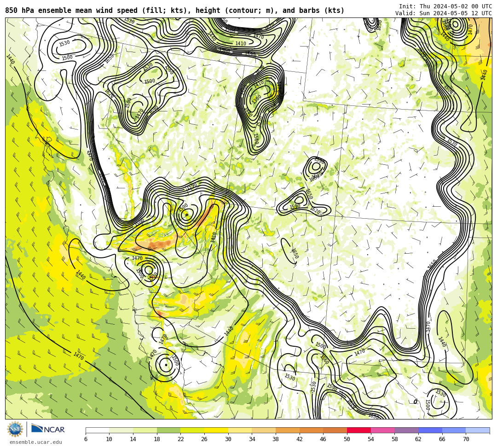Click the colorbar tick label 34
Image resolution: width=497 pixels, height=448 pixels.
pos(252,439)
